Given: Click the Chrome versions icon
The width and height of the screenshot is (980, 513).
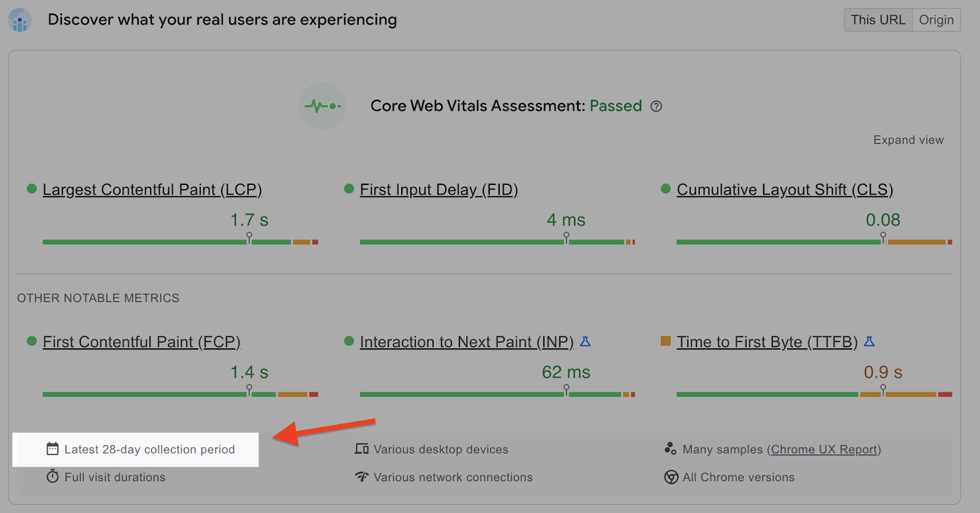Looking at the screenshot, I should (x=671, y=477).
